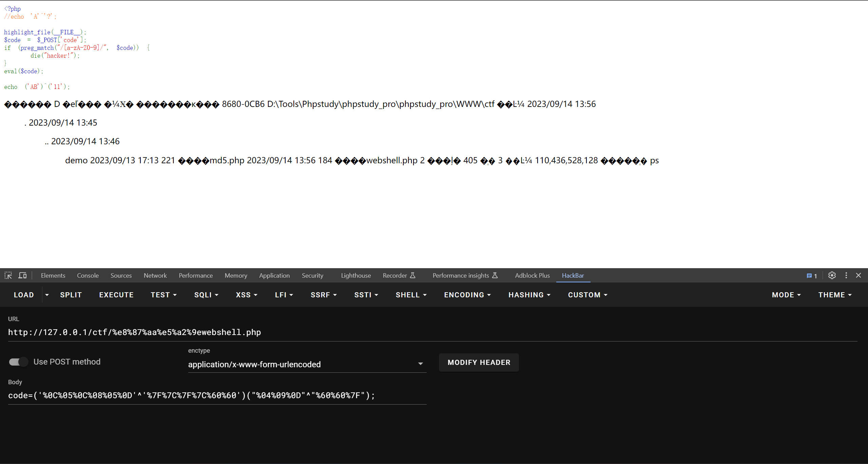The height and width of the screenshot is (464, 868).
Task: Open the DevTools more options menu
Action: tap(846, 275)
